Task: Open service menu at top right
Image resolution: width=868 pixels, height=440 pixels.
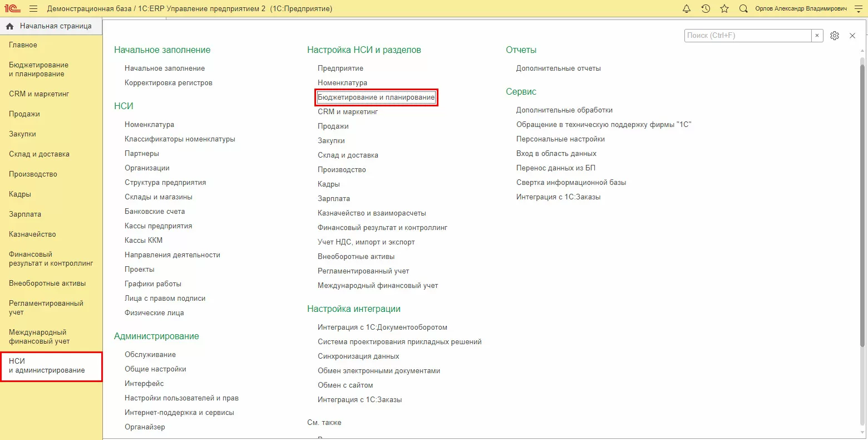Action: [858, 9]
